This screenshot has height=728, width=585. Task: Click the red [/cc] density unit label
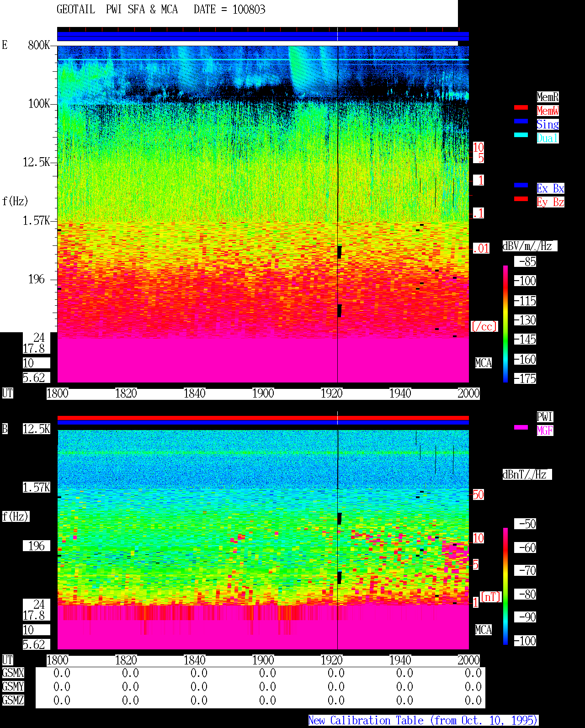click(x=484, y=326)
